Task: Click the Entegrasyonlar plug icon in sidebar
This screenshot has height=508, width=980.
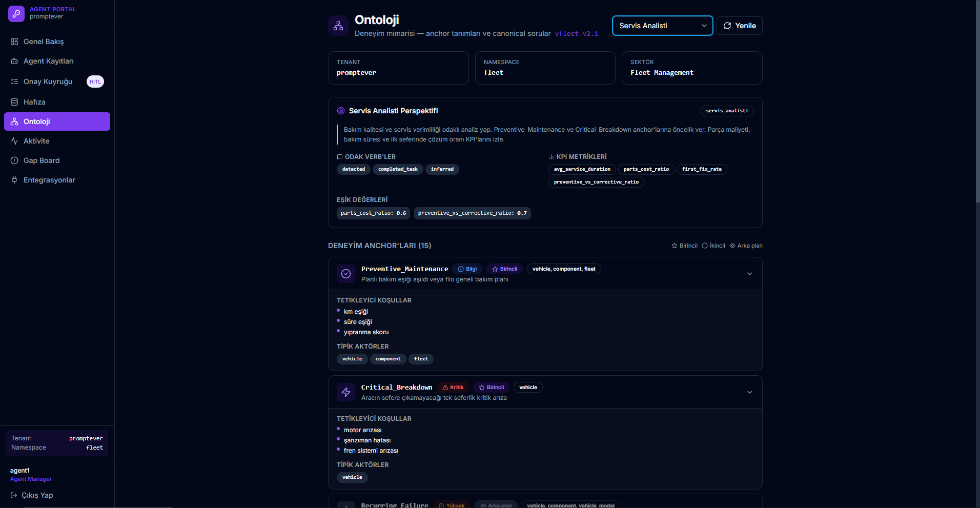Action: 14,180
